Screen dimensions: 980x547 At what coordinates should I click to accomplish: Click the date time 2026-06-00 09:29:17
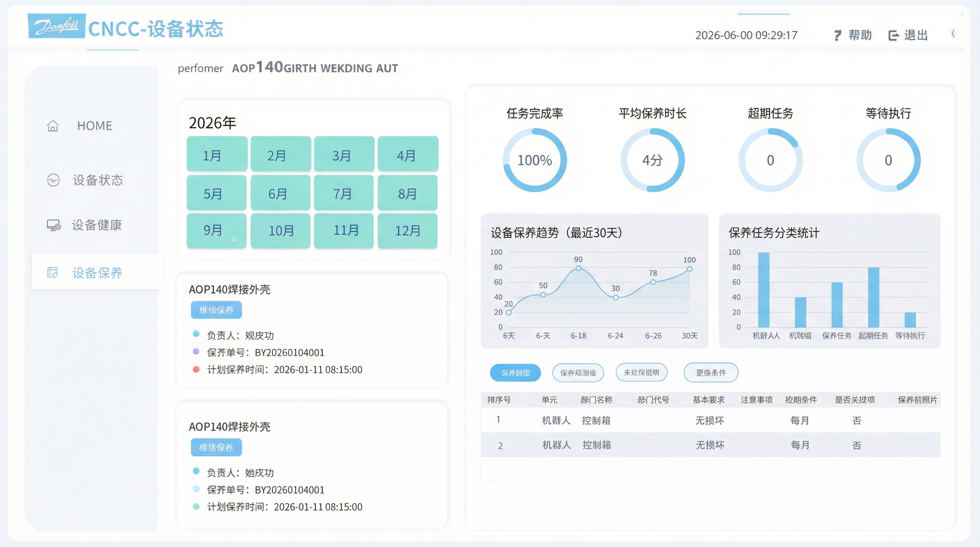pyautogui.click(x=746, y=35)
